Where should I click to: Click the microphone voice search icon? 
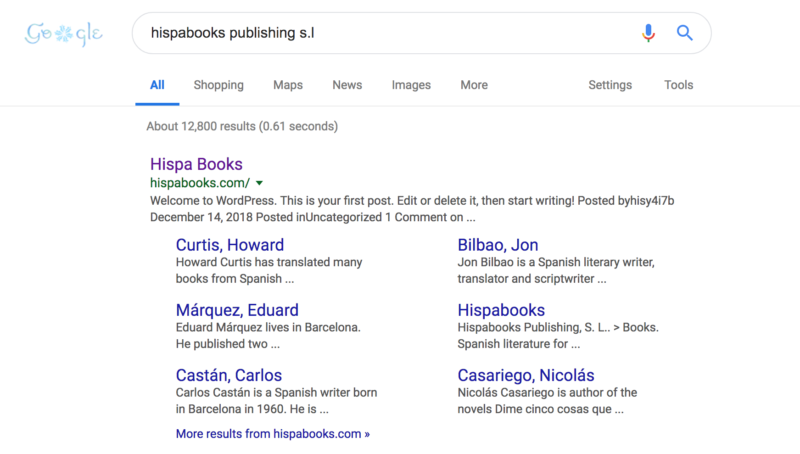click(x=648, y=33)
